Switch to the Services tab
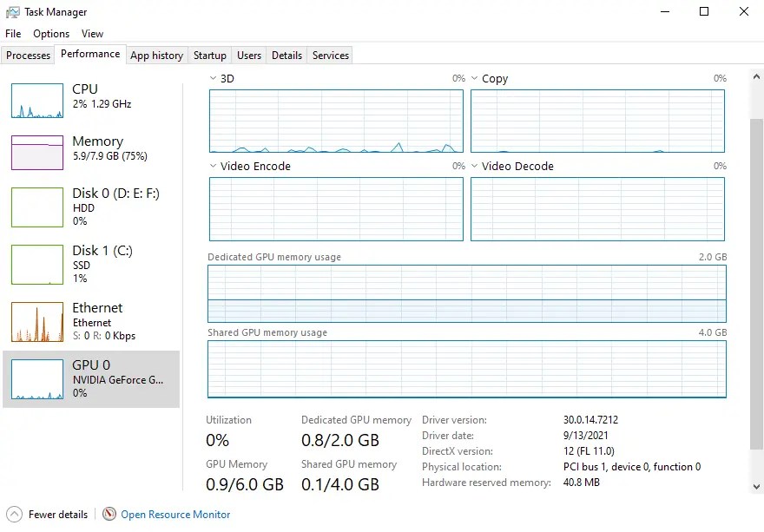 (x=330, y=55)
